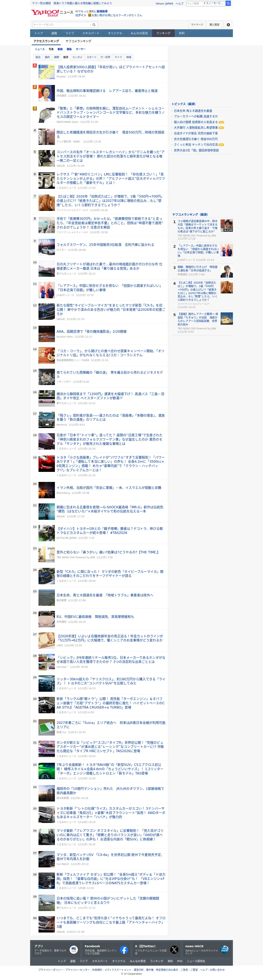
Task: Click the RSS link in footer navigation
Action: point(180,961)
